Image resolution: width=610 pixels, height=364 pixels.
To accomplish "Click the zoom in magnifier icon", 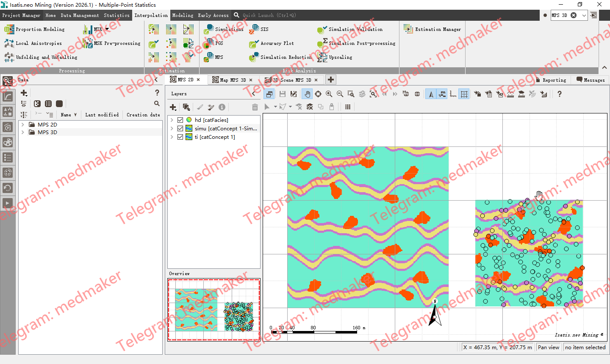I will [329, 94].
